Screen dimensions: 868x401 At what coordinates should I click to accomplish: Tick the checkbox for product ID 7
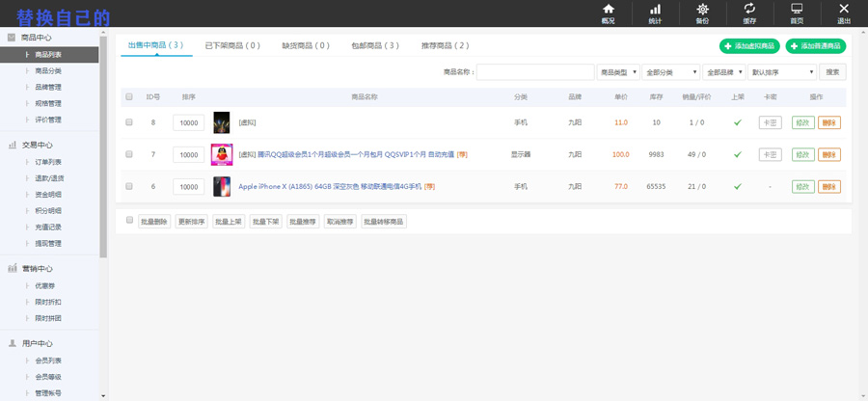(129, 154)
